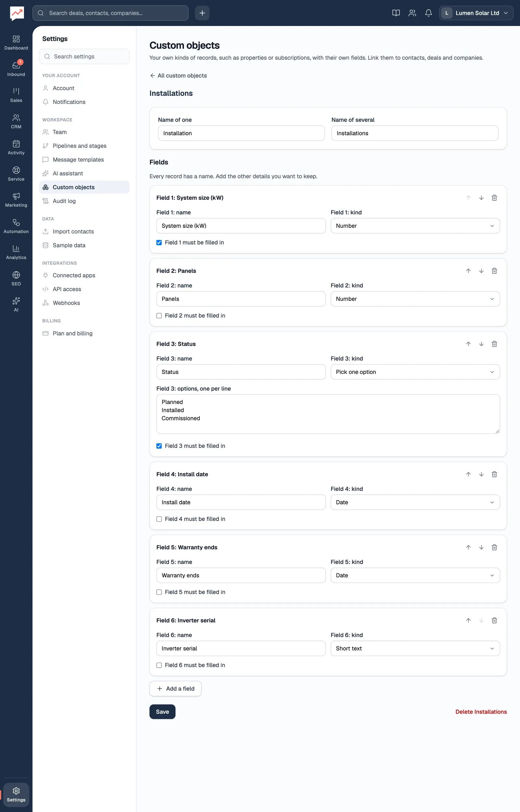The width and height of the screenshot is (520, 812).
Task: Open the Service lifebuoy icon
Action: (16, 174)
